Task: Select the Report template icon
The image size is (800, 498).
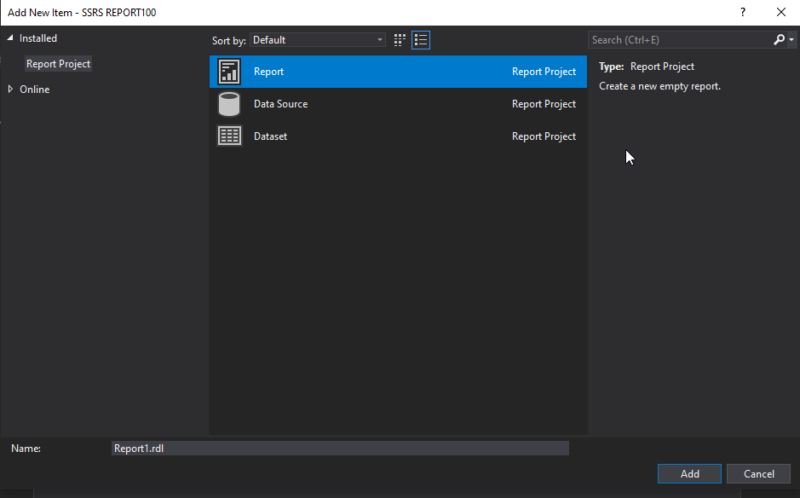Action: click(229, 72)
